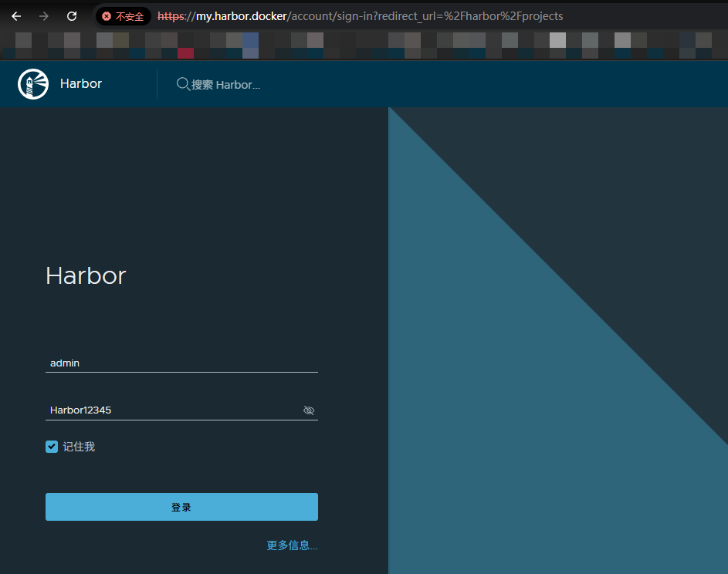Uncheck the 记住我 checkbox
The image size is (728, 574).
click(52, 447)
